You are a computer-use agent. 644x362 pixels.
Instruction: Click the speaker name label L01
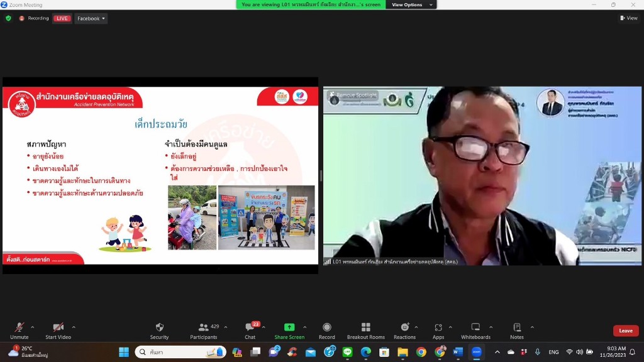391,261
